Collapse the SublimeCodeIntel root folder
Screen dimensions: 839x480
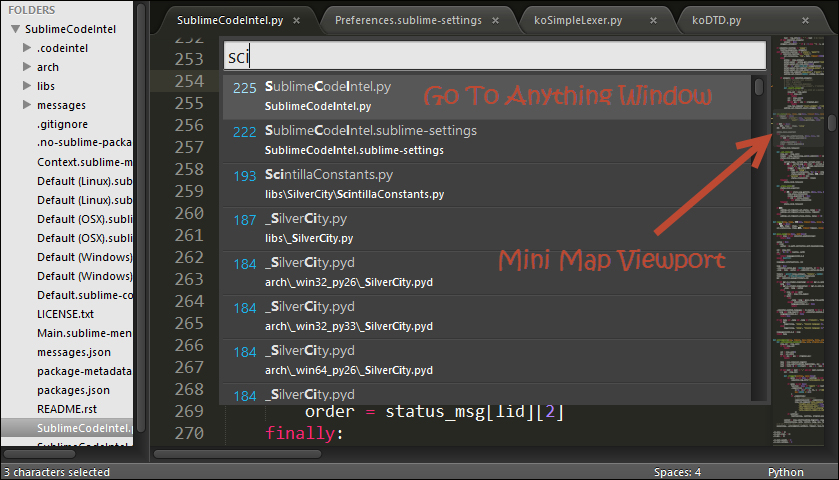[16, 29]
